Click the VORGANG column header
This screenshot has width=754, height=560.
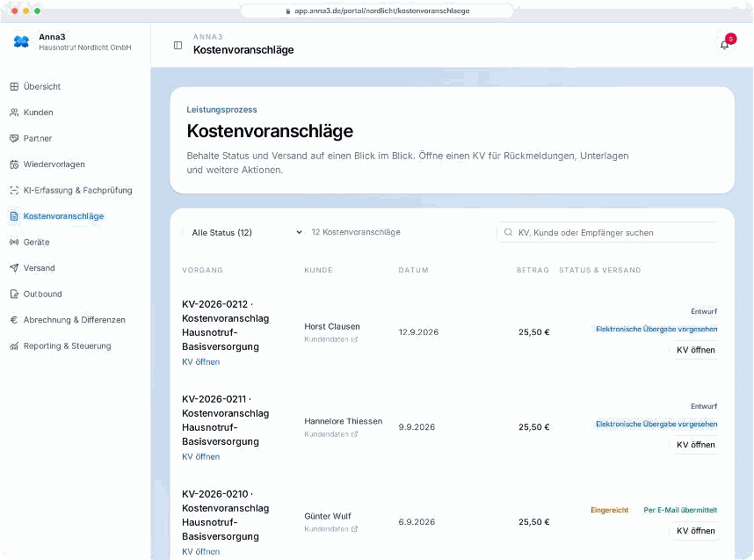(202, 271)
